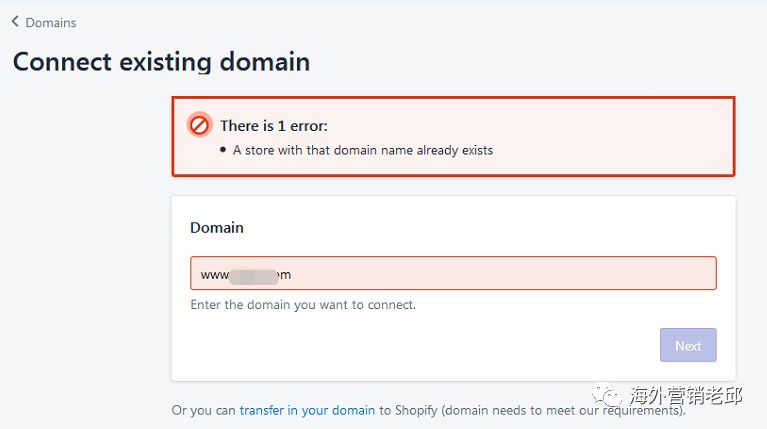767x429 pixels.
Task: Focus the Domain text input field
Action: click(500, 274)
